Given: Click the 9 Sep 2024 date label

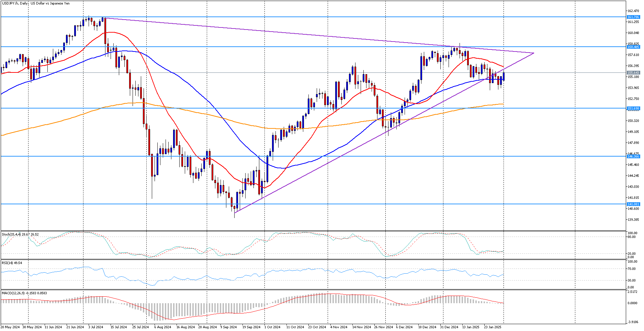Looking at the screenshot, I should pos(228,327).
